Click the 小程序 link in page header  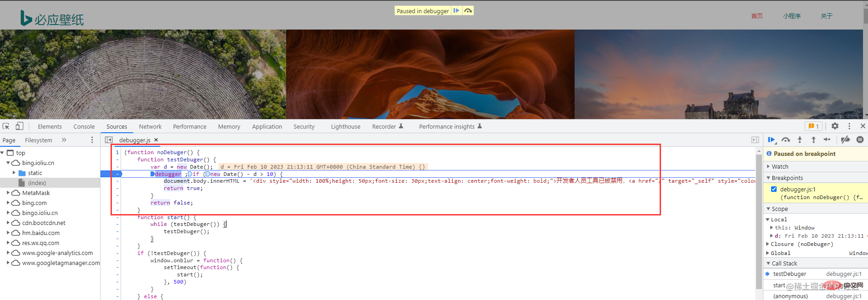click(x=792, y=16)
